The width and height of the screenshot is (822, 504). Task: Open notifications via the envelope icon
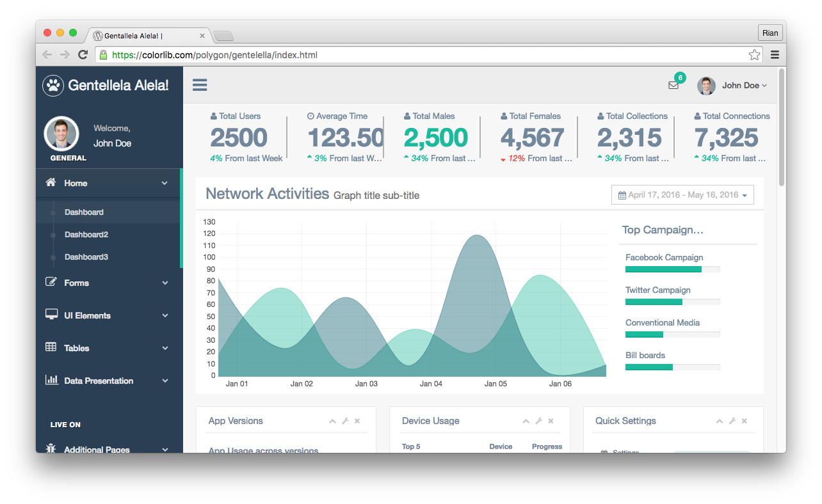[x=673, y=85]
